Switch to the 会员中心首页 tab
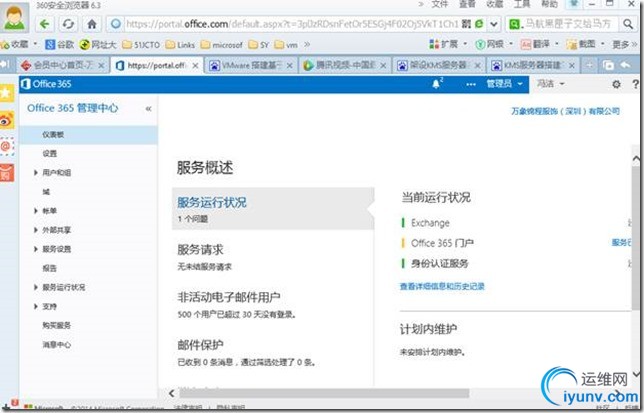 [x=63, y=65]
